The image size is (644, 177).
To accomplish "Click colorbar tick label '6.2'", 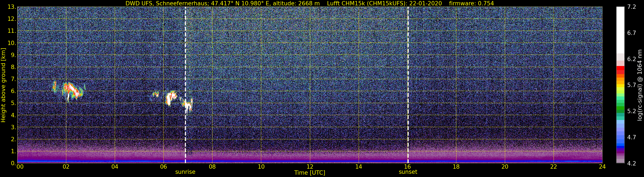I will coord(632,59).
